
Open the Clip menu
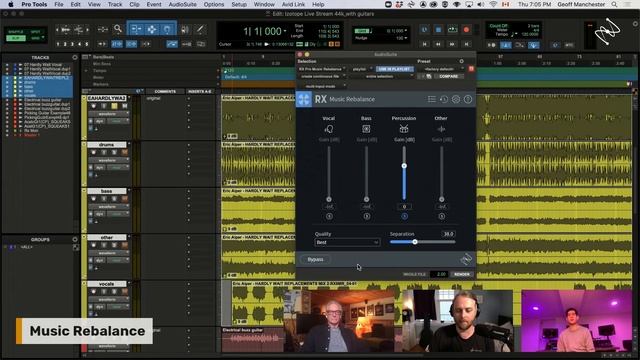pyautogui.click(x=134, y=4)
